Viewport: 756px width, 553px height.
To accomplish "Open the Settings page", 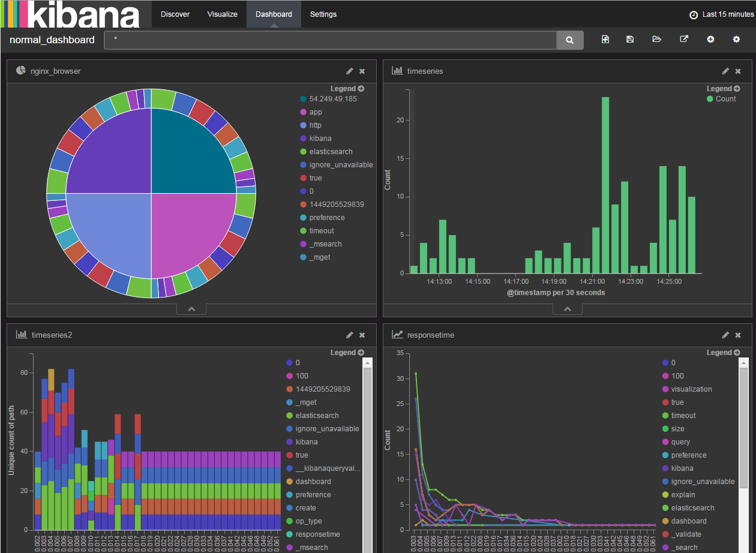I will (323, 14).
